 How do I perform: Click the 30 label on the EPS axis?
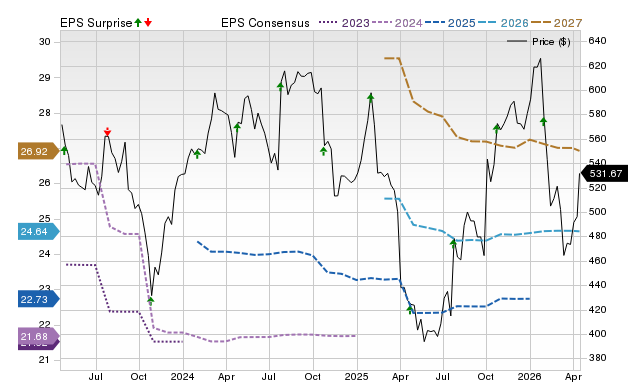point(45,42)
